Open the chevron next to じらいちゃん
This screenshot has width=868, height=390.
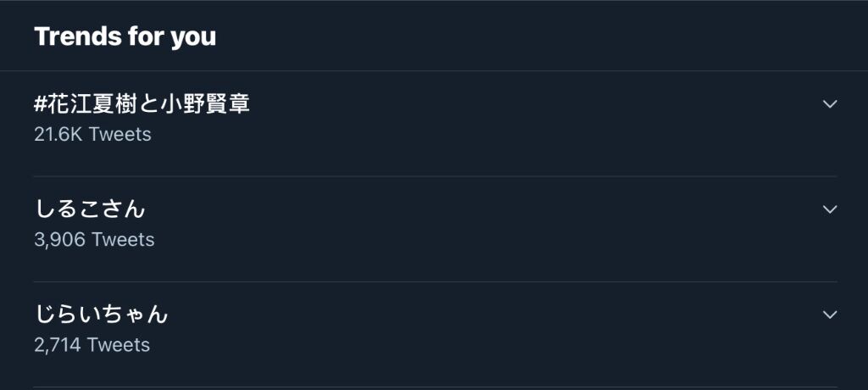point(829,314)
